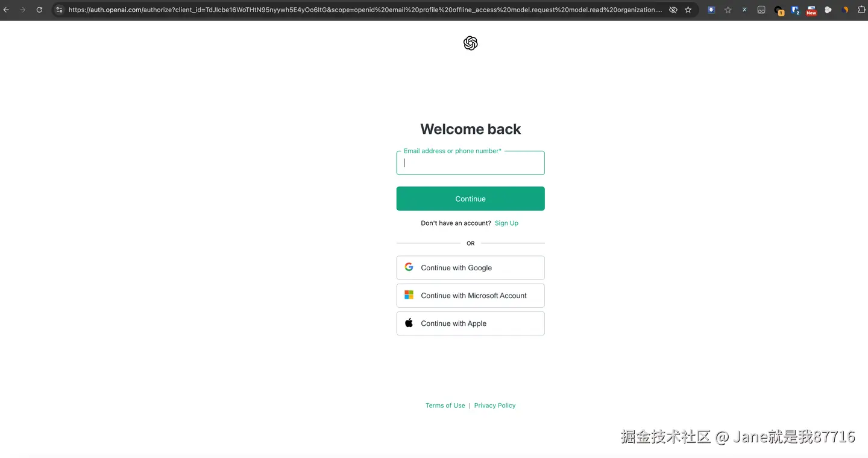Click the Microsoft logo icon
The image size is (868, 458).
[409, 295]
